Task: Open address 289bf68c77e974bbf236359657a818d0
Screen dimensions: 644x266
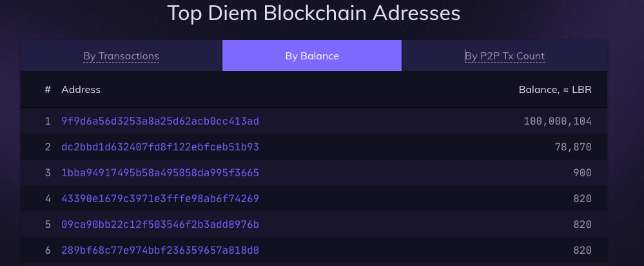Action: pyautogui.click(x=161, y=250)
